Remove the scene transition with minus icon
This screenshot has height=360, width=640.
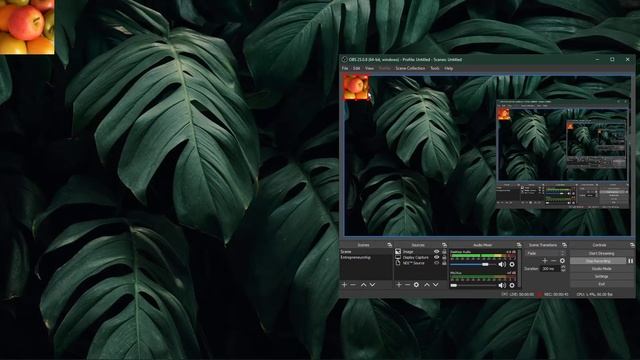click(553, 260)
